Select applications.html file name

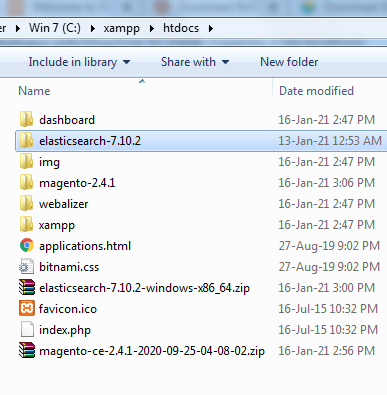pos(85,246)
